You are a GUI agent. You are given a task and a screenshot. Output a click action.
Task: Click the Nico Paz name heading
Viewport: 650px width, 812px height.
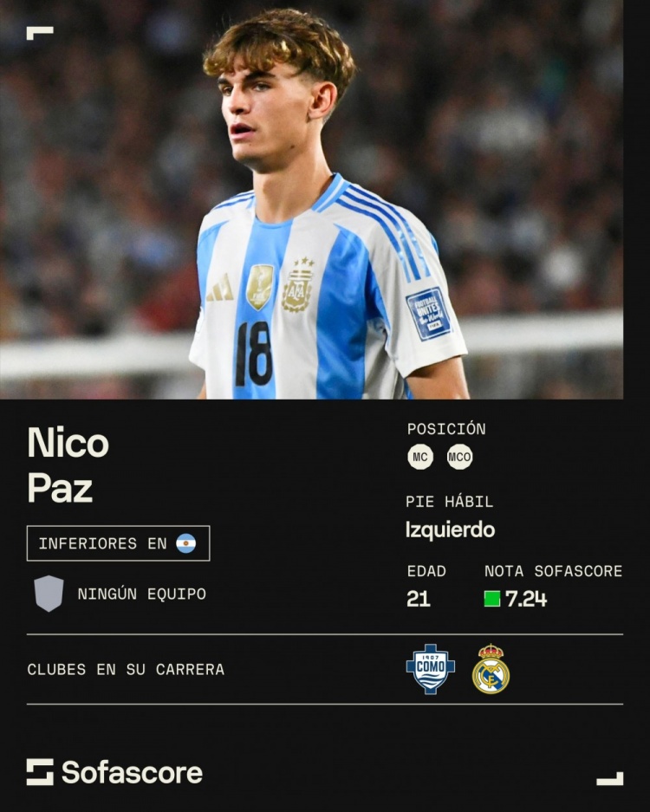click(x=68, y=465)
